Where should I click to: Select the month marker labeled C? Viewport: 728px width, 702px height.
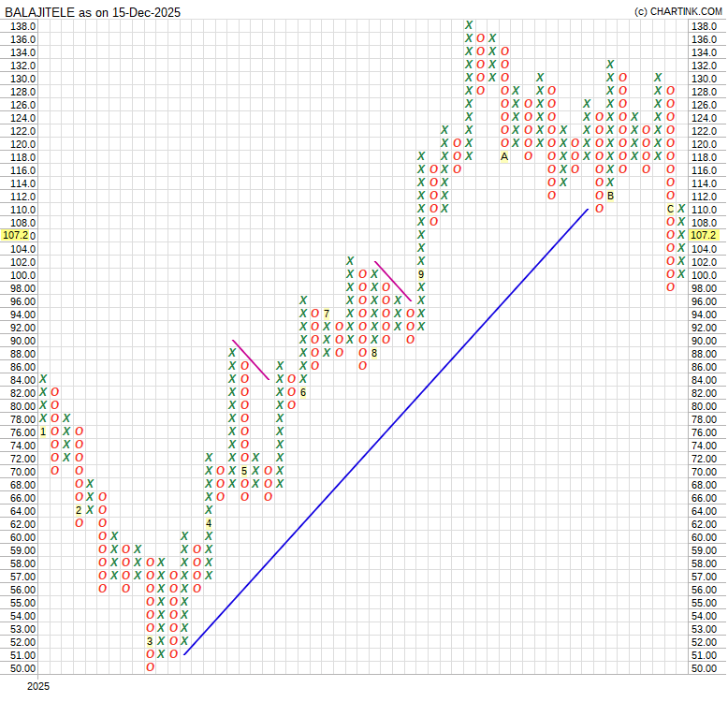(670, 209)
